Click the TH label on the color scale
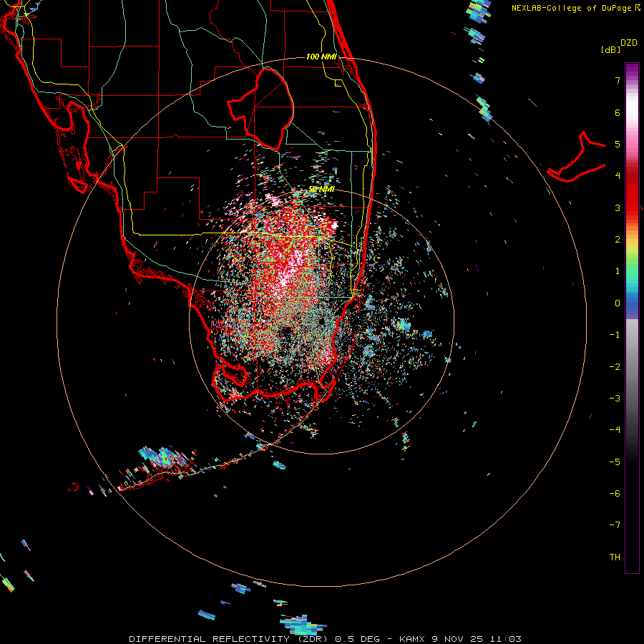Viewport: 644px width, 644px height. (x=615, y=557)
